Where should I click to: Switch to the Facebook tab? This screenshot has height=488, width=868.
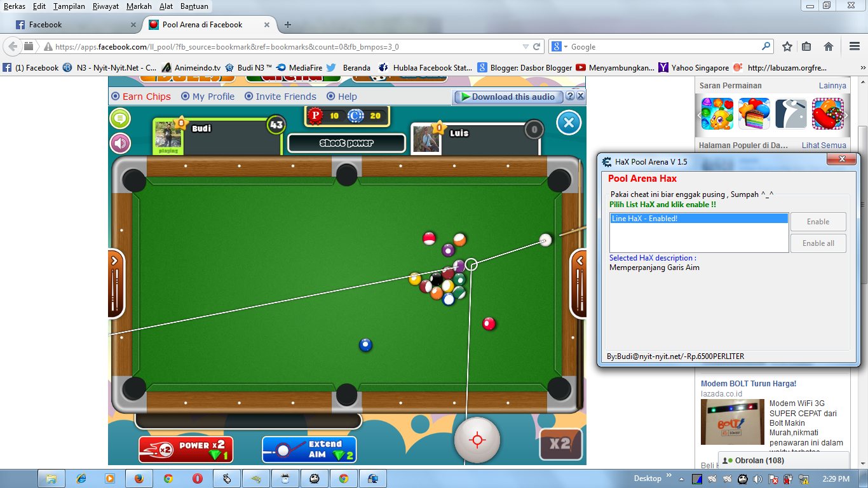point(75,25)
